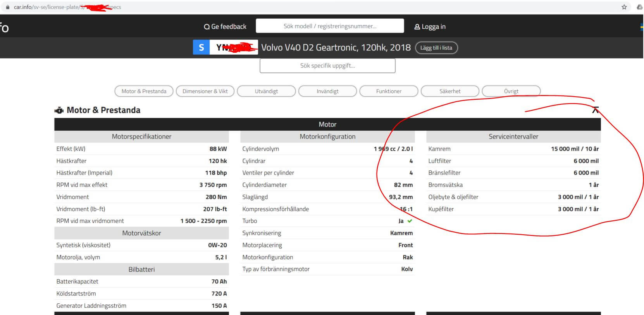The height and width of the screenshot is (315, 644).
Task: Click the Slaglängd label
Action: (x=255, y=197)
